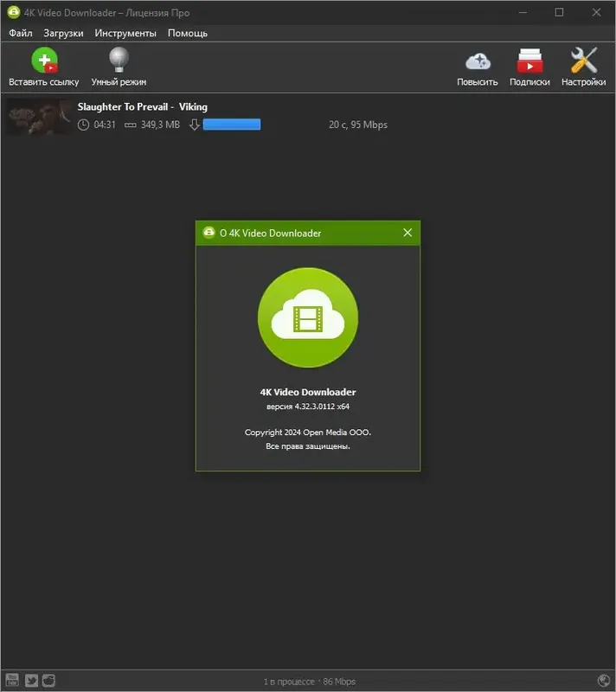This screenshot has height=692, width=616.
Task: Open the Помощь menu
Action: click(188, 33)
